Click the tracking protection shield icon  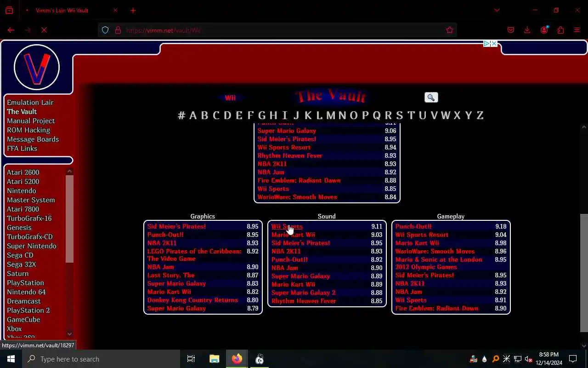[x=105, y=30]
